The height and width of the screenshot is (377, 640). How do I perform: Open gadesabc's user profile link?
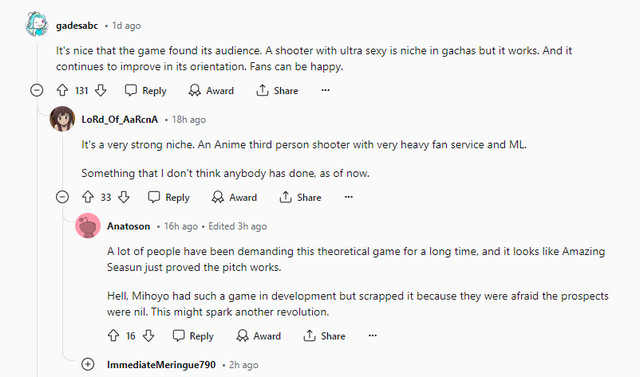pyautogui.click(x=77, y=25)
